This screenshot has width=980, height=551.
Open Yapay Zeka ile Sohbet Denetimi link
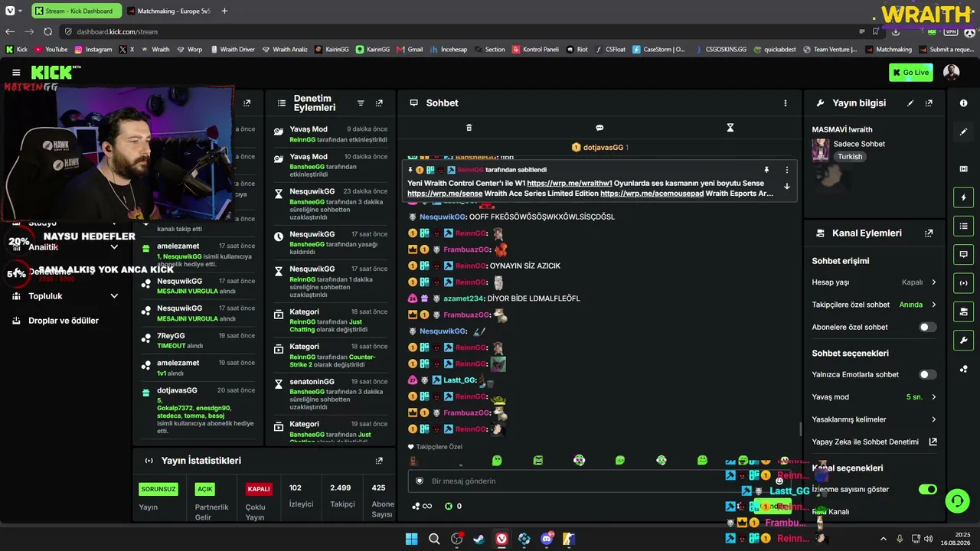pos(874,442)
